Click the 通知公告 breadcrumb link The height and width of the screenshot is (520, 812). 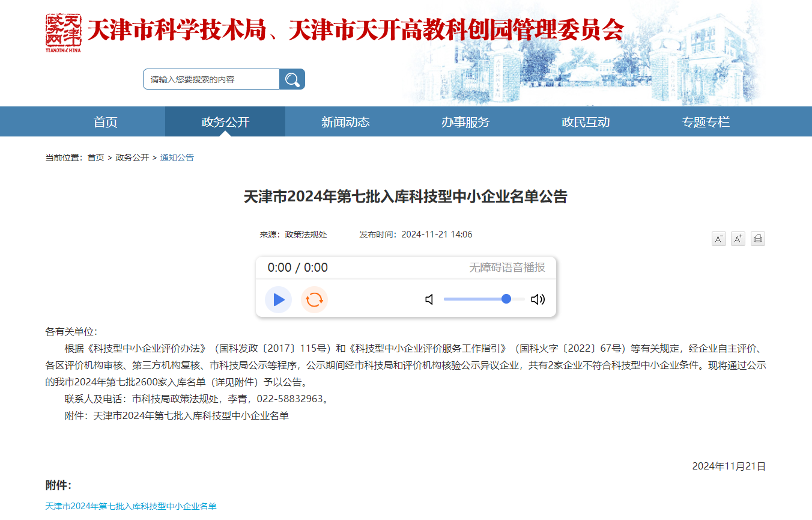[177, 158]
